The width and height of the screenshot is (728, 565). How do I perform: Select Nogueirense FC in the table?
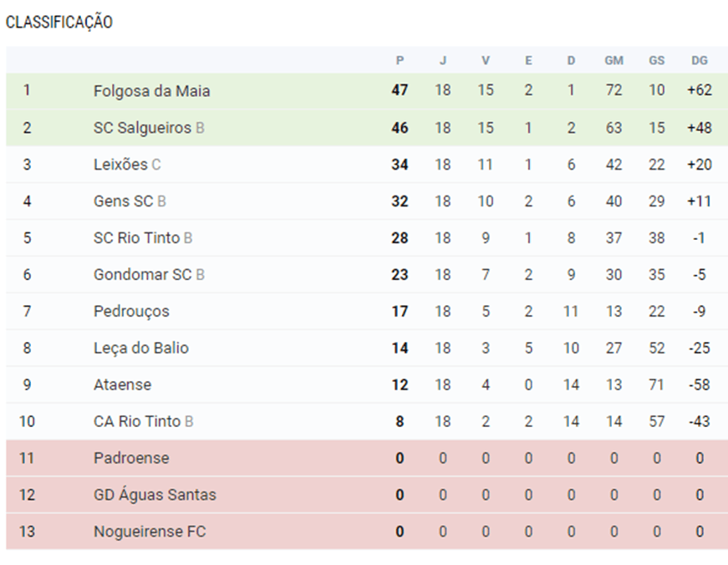click(150, 532)
